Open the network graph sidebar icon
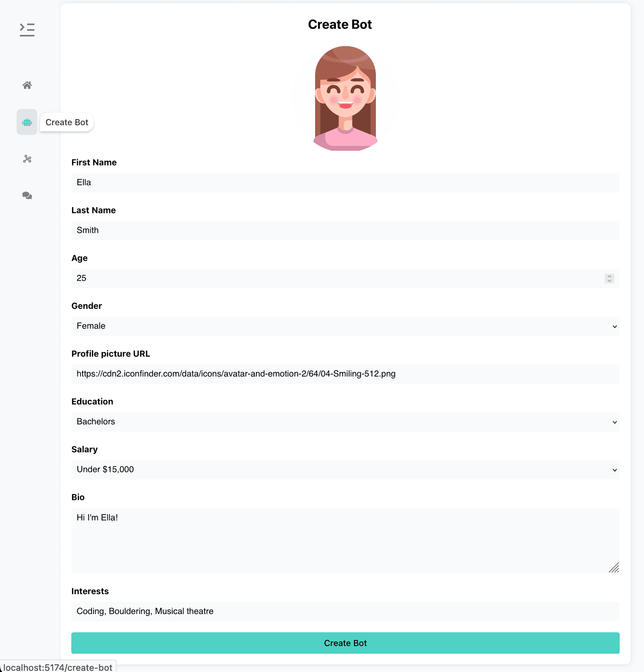644x672 pixels. [x=27, y=159]
